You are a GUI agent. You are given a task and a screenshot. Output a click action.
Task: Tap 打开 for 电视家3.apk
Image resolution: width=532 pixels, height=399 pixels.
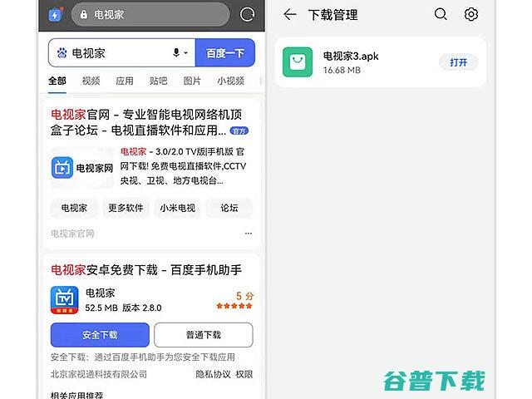pyautogui.click(x=458, y=62)
